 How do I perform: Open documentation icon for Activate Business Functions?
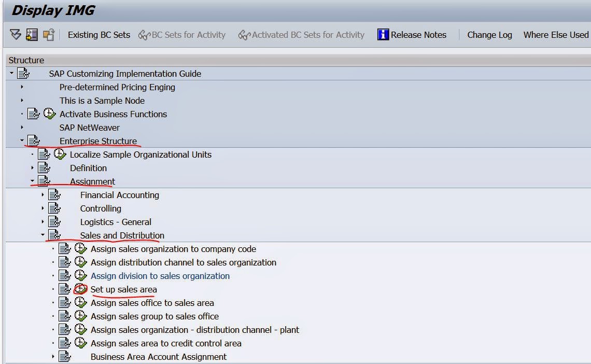tap(34, 114)
